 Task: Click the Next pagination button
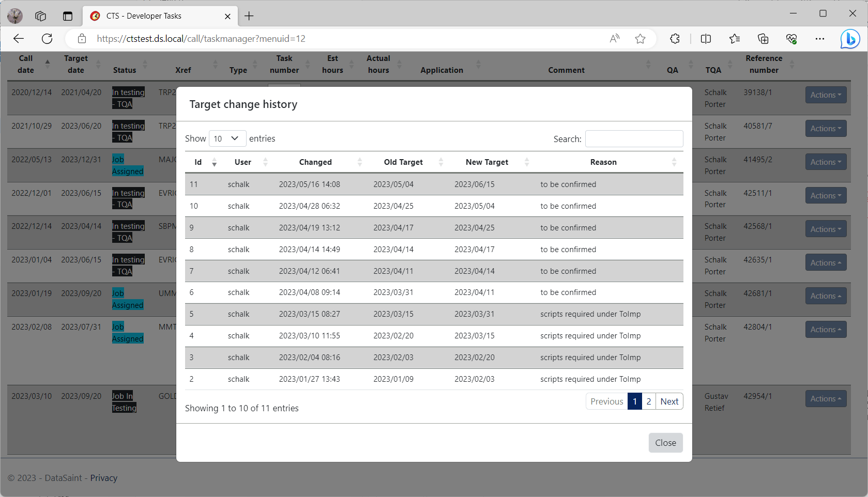point(669,401)
